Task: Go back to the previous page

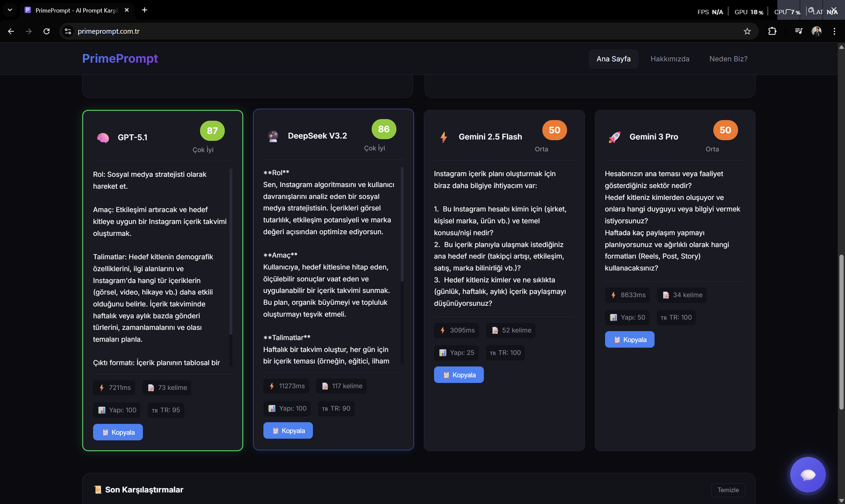Action: tap(11, 31)
